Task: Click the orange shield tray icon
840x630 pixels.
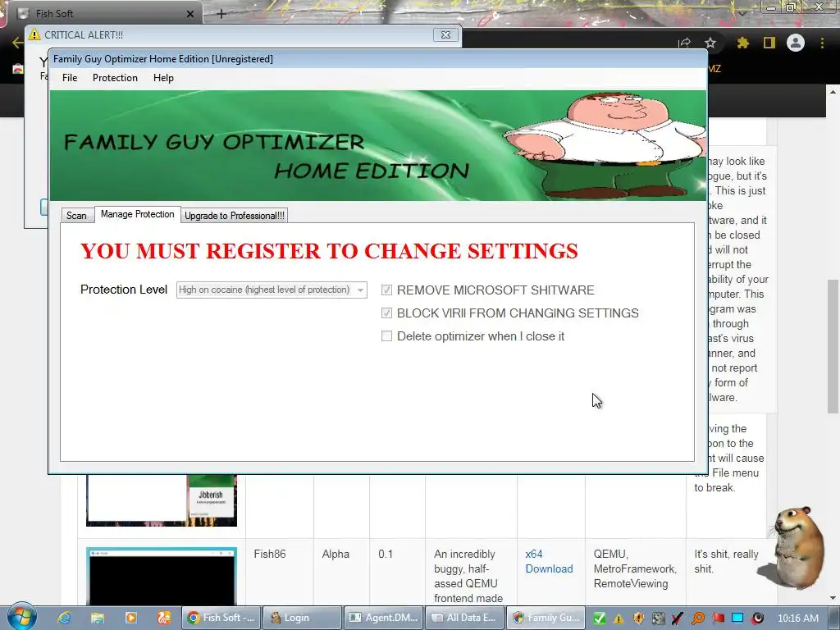Action: 638,619
